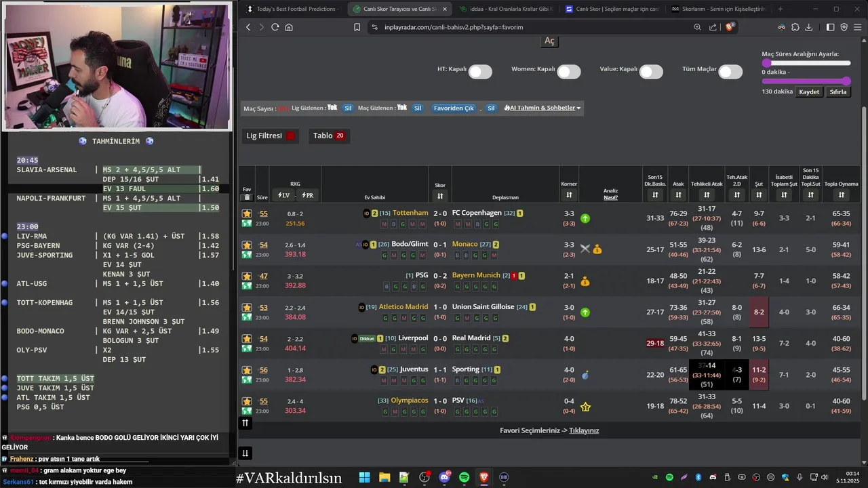Click browser reload button
This screenshot has height=488, width=868.
275,27
